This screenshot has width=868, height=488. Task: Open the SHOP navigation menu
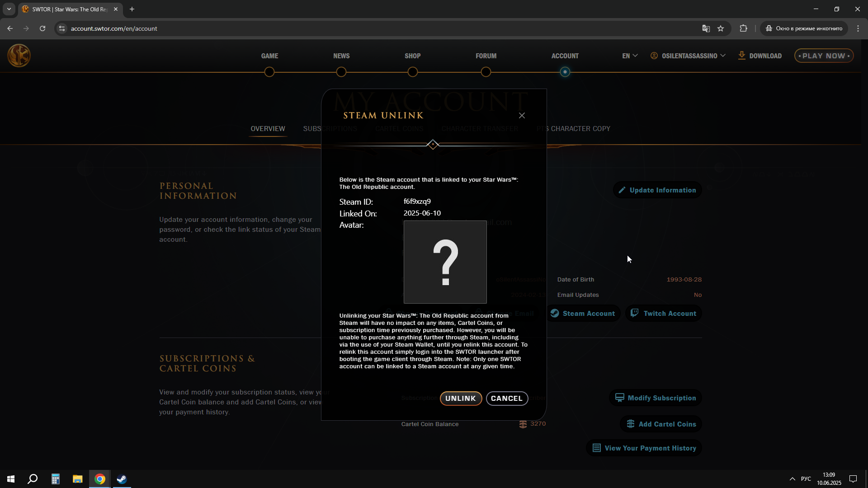[412, 56]
